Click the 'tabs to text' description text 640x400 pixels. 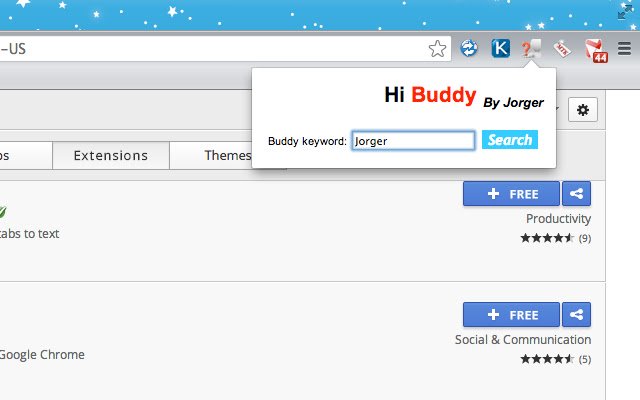coord(29,233)
